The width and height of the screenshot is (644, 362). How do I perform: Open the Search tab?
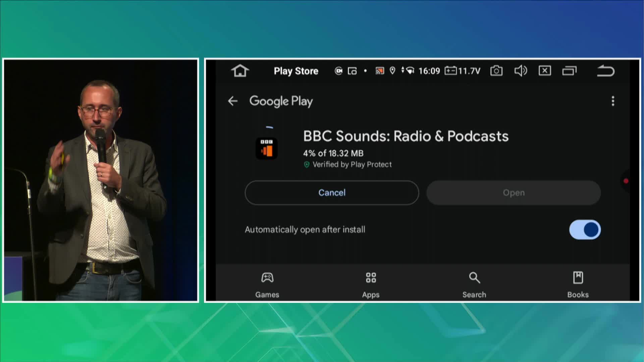coord(474,285)
